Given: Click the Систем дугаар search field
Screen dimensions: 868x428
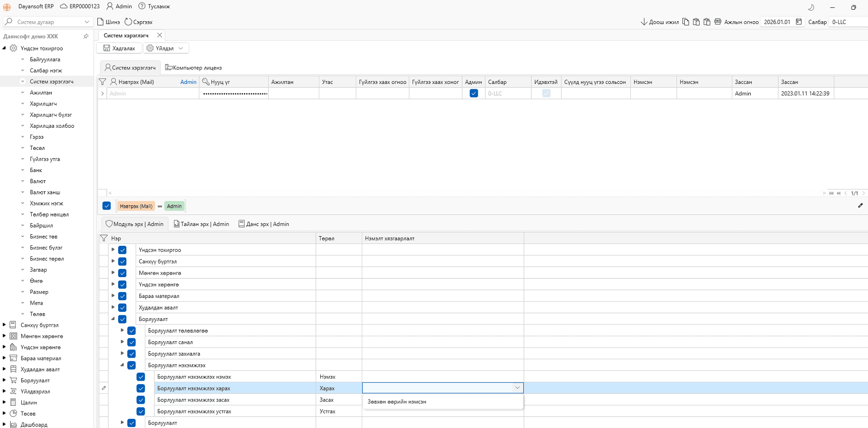Looking at the screenshot, I should click(x=47, y=22).
